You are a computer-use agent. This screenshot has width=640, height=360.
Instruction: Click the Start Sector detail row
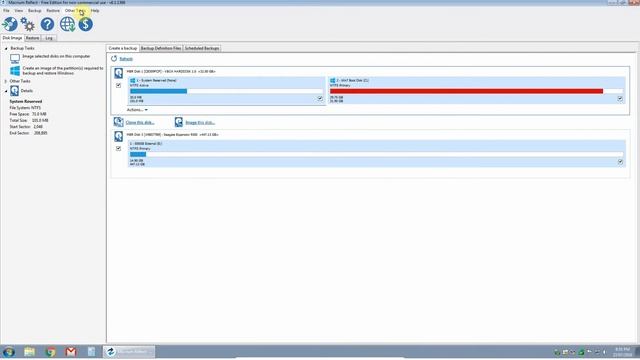click(x=26, y=127)
